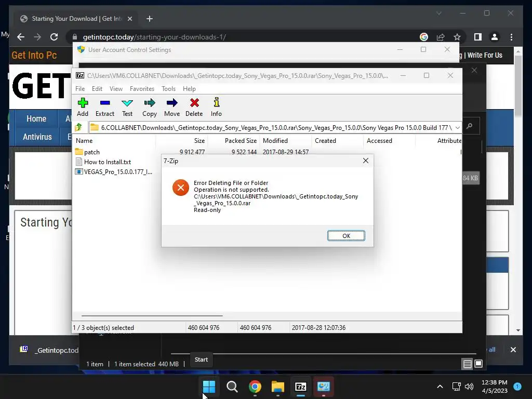This screenshot has width=532, height=399.
Task: Click the 7-Zip taskbar icon
Action: pyautogui.click(x=301, y=387)
